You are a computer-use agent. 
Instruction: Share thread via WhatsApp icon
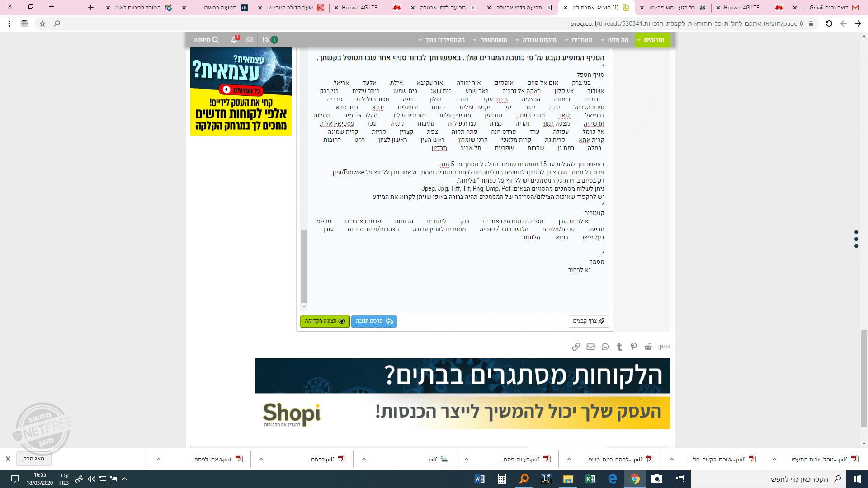605,347
